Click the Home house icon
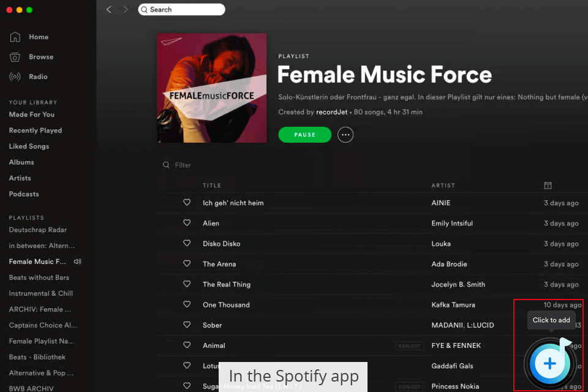This screenshot has width=588, height=392. (15, 37)
